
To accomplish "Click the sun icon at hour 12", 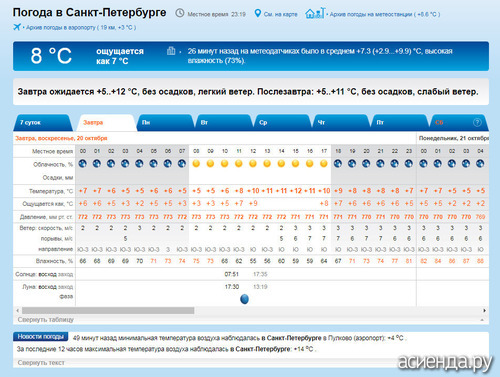I will pyautogui.click(x=253, y=164).
